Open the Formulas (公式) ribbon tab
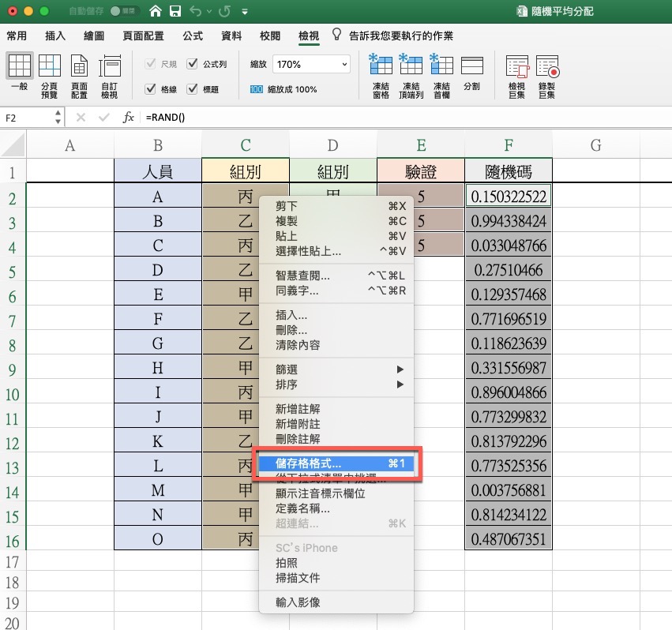Screen dimensions: 672x630 click(192, 36)
